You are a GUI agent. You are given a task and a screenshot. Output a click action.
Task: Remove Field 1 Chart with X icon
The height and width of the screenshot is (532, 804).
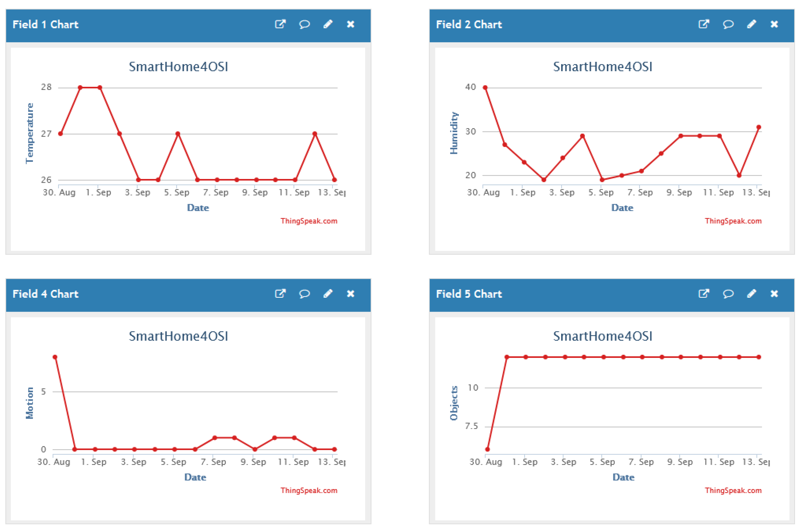(350, 24)
